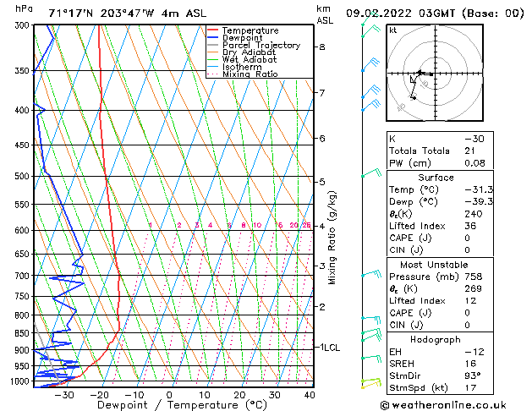Viewport: 532px width, 411px height.
Task: Click the 500 hPa pressure label
Action: [x=24, y=177]
